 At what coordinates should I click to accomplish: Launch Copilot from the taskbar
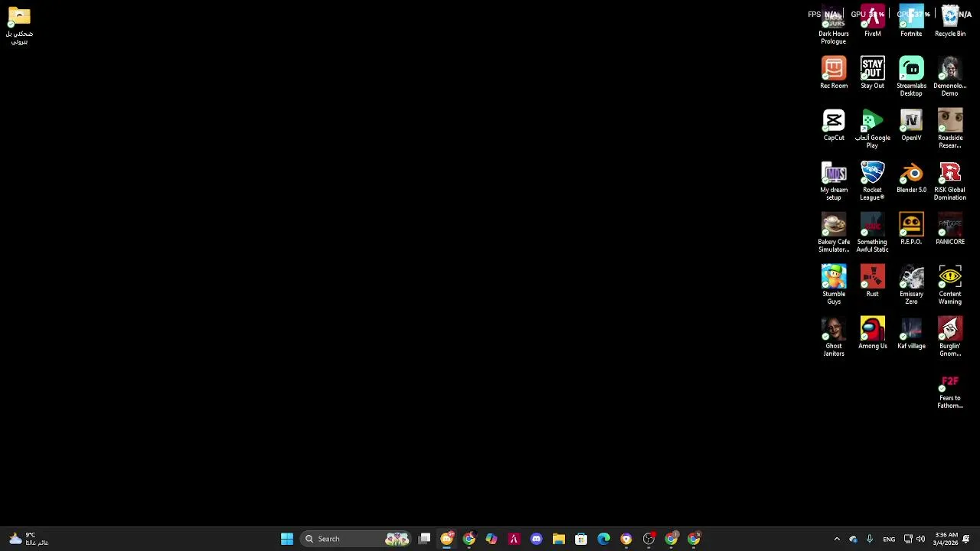(492, 539)
